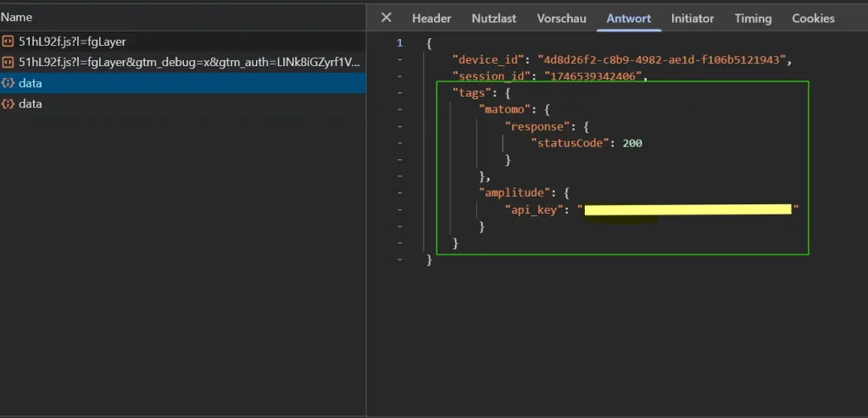Click the "api_key" key
This screenshot has width=868, height=418.
[534, 209]
